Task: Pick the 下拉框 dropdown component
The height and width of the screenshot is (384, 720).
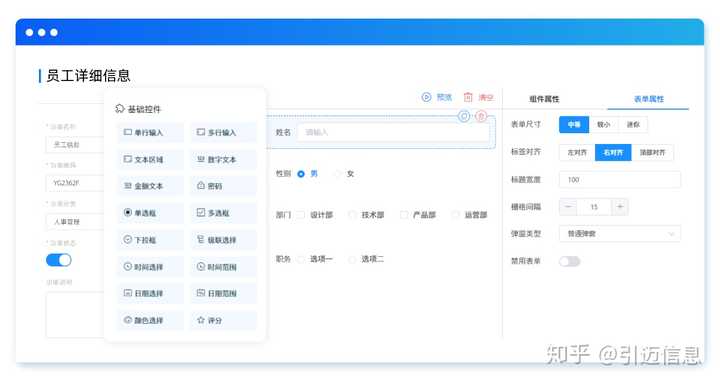Action: tap(151, 240)
